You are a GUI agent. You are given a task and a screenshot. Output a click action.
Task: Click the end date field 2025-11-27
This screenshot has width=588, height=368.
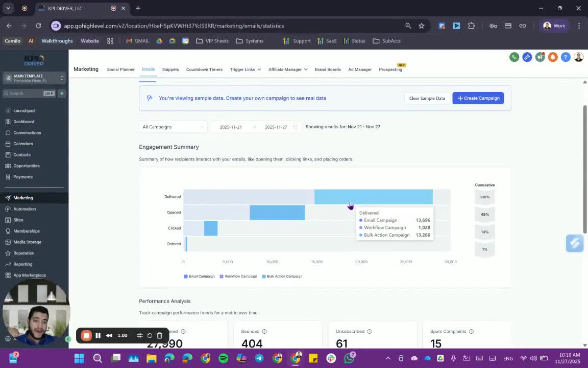[276, 127]
